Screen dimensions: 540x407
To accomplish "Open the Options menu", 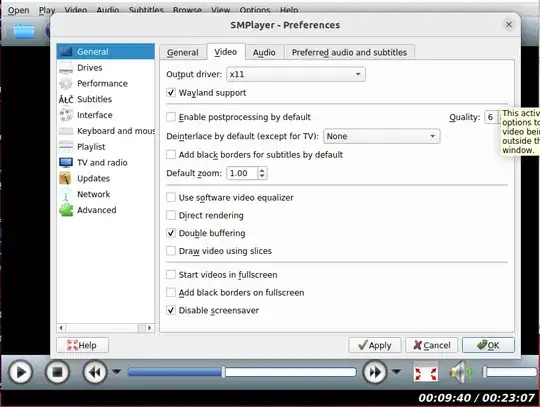I will pyautogui.click(x=255, y=10).
